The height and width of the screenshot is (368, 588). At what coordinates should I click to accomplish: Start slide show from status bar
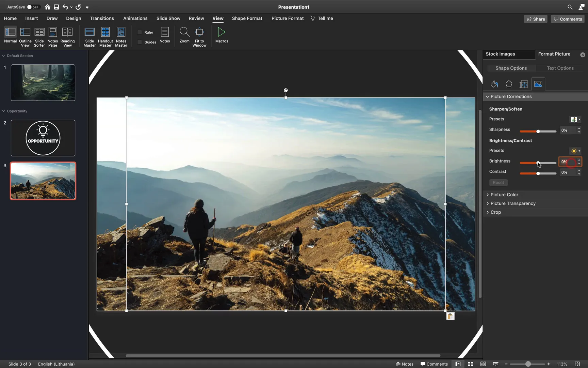(x=496, y=364)
